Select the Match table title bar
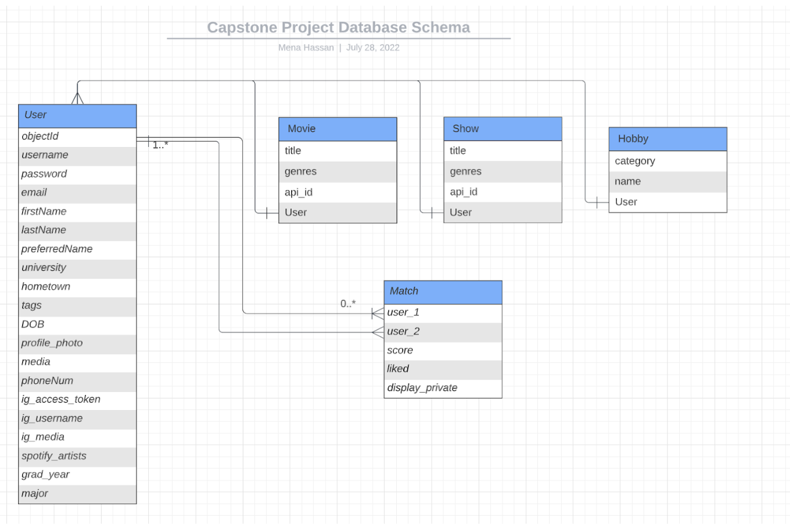 [442, 291]
